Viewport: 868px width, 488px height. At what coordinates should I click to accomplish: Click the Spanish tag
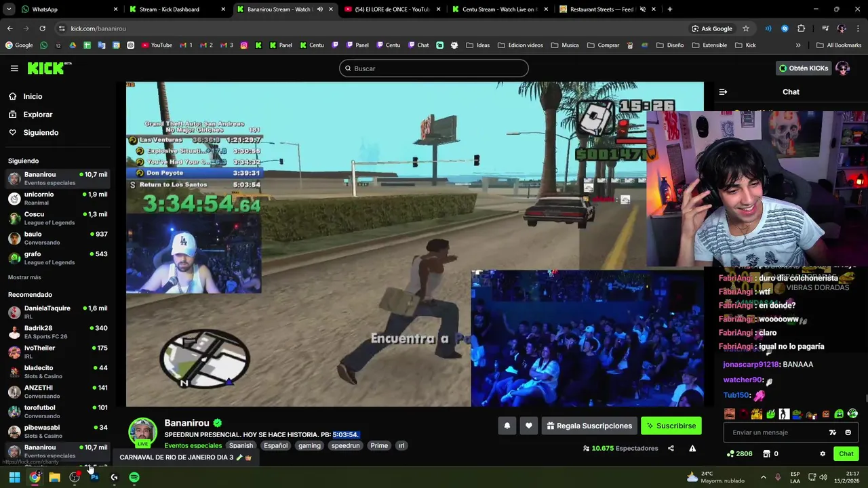tap(241, 445)
